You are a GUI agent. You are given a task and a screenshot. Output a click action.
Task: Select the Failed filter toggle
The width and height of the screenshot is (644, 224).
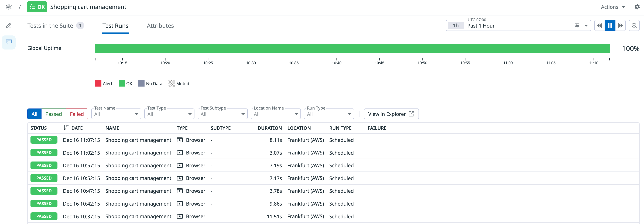pos(77,114)
